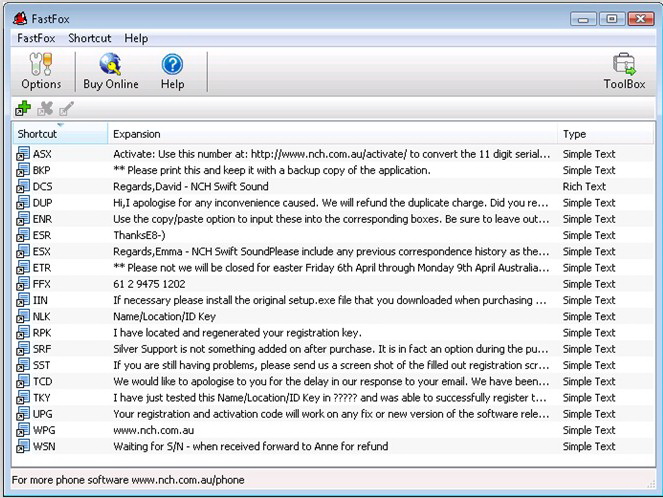Click the 'Rich Text' type cell

pyautogui.click(x=584, y=186)
